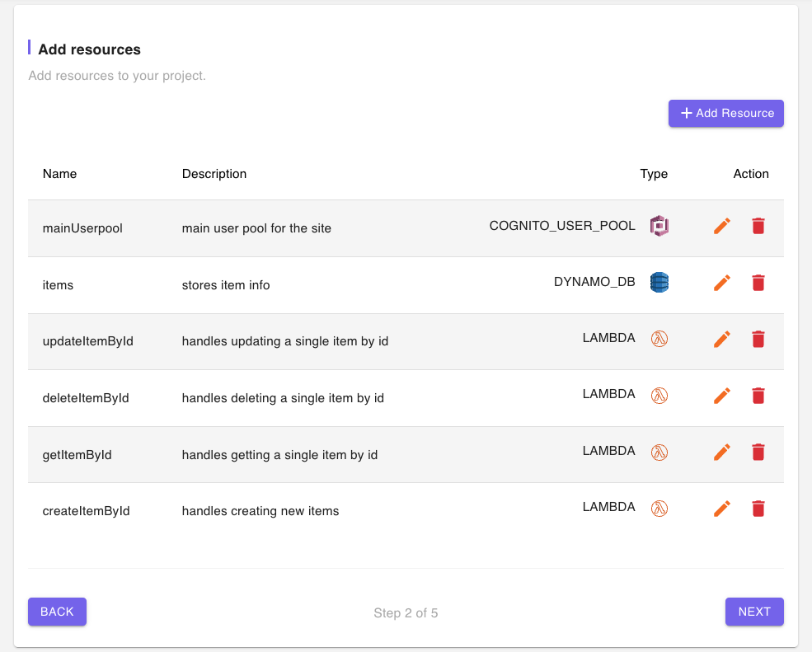Click the Lambda icon for updateItemById
The width and height of the screenshot is (812, 652).
click(659, 339)
